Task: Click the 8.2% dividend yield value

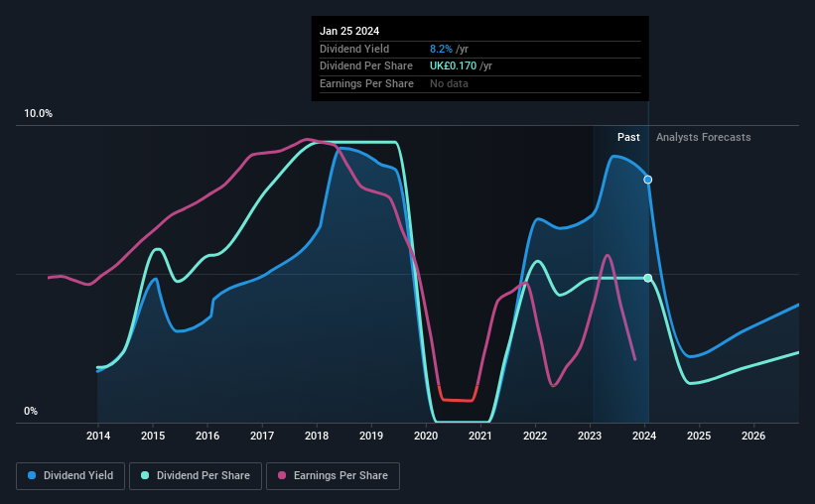Action: pyautogui.click(x=441, y=49)
